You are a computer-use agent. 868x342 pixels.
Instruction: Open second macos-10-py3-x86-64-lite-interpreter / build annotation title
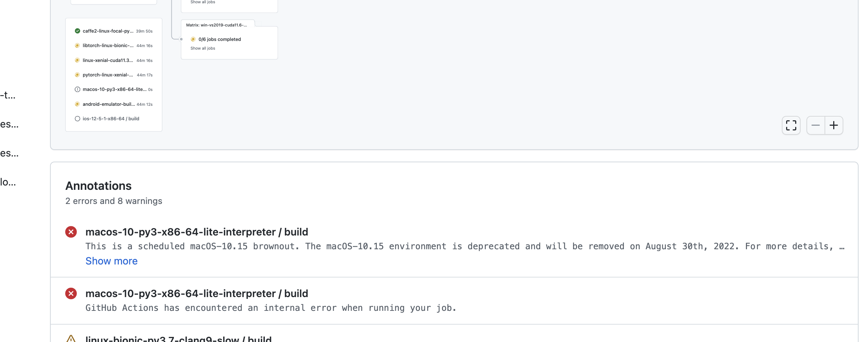coord(197,293)
